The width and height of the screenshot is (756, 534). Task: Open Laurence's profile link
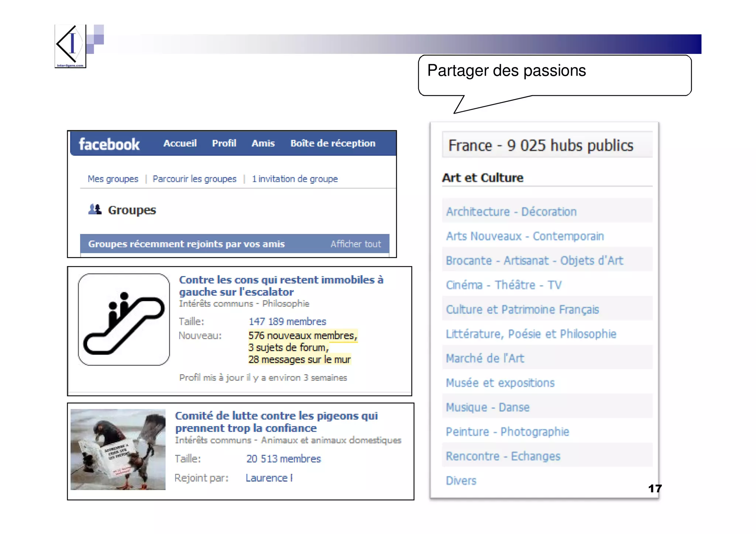pos(269,478)
